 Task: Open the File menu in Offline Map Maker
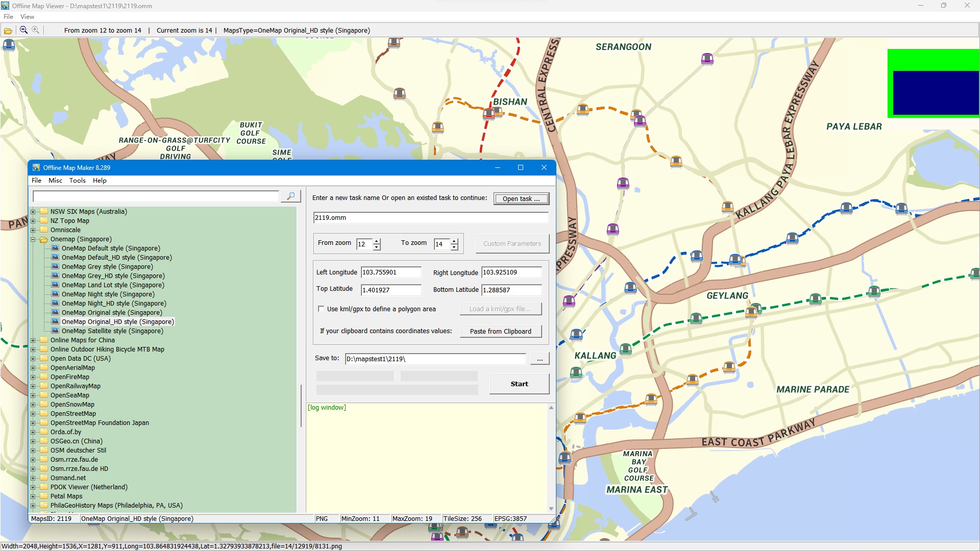click(x=36, y=181)
